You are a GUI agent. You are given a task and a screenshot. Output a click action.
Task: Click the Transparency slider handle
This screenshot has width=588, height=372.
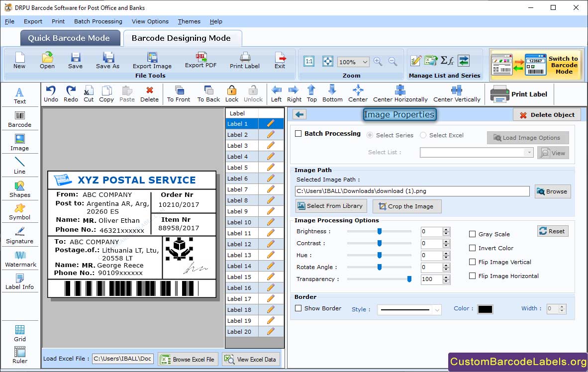tap(409, 279)
